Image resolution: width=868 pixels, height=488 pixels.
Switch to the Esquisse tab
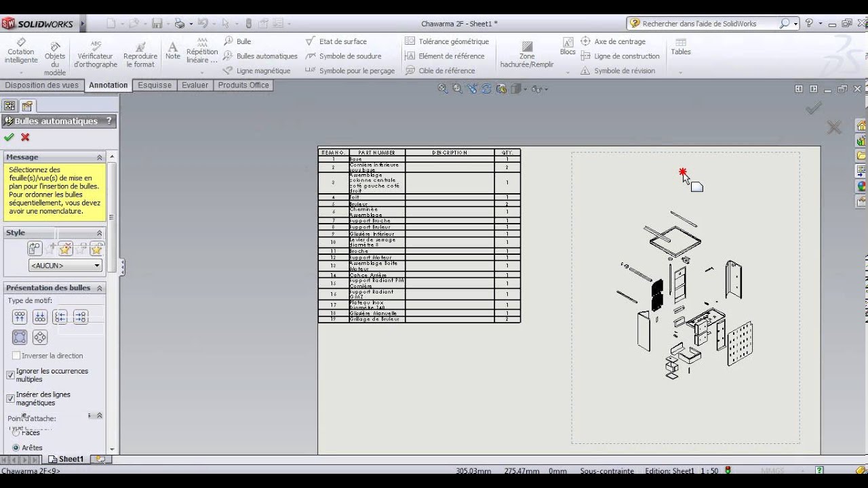[x=155, y=85]
